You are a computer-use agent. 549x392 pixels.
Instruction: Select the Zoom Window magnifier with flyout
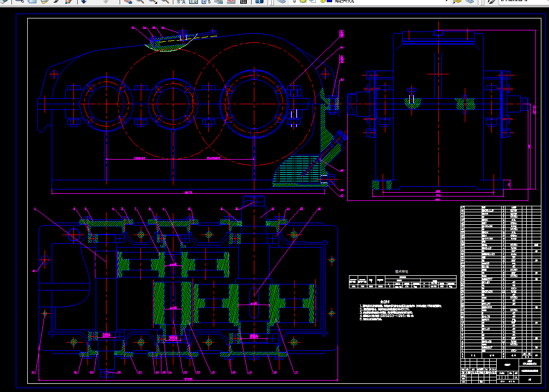tap(152, 1)
